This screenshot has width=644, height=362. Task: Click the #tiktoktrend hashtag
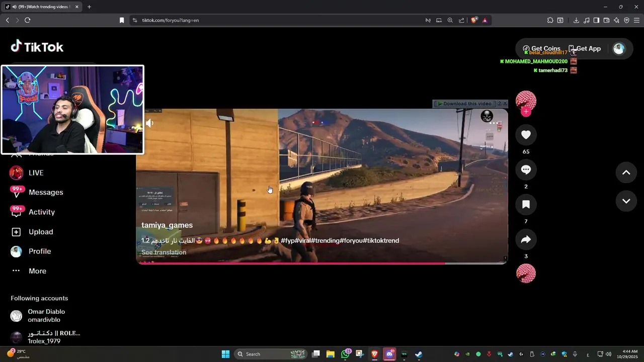coord(381,240)
